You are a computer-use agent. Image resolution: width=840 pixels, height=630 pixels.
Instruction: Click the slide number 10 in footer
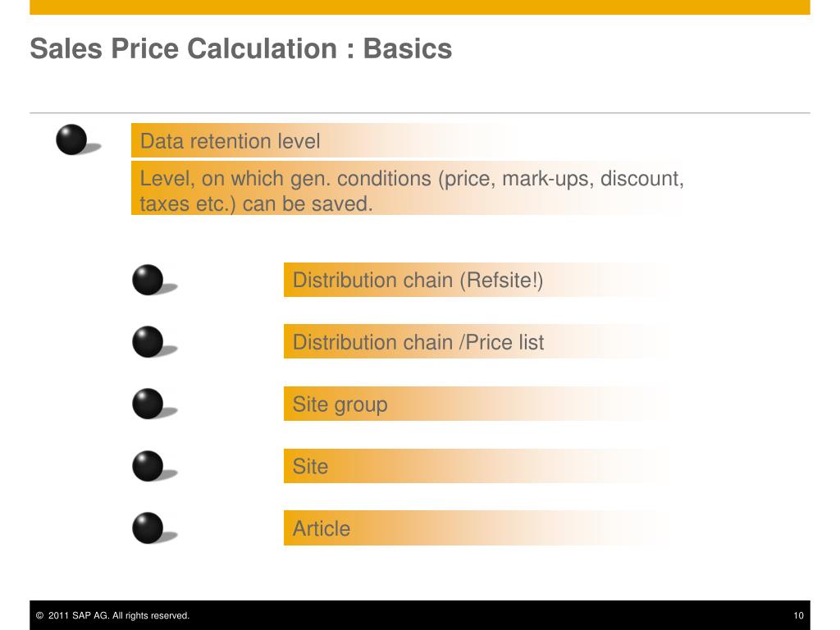(x=798, y=615)
